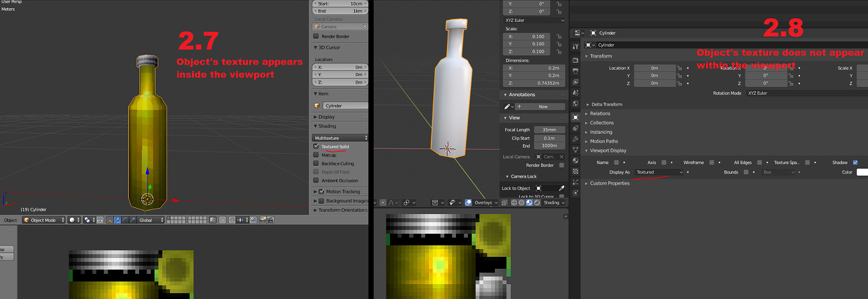Open the Display As Textured dropdown
Image resolution: width=868 pixels, height=299 pixels.
click(x=659, y=172)
